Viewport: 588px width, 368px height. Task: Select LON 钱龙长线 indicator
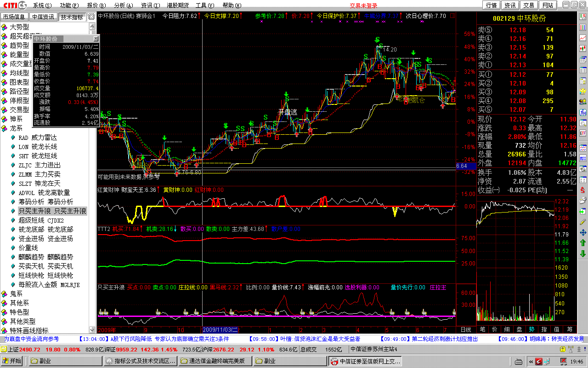click(38, 147)
